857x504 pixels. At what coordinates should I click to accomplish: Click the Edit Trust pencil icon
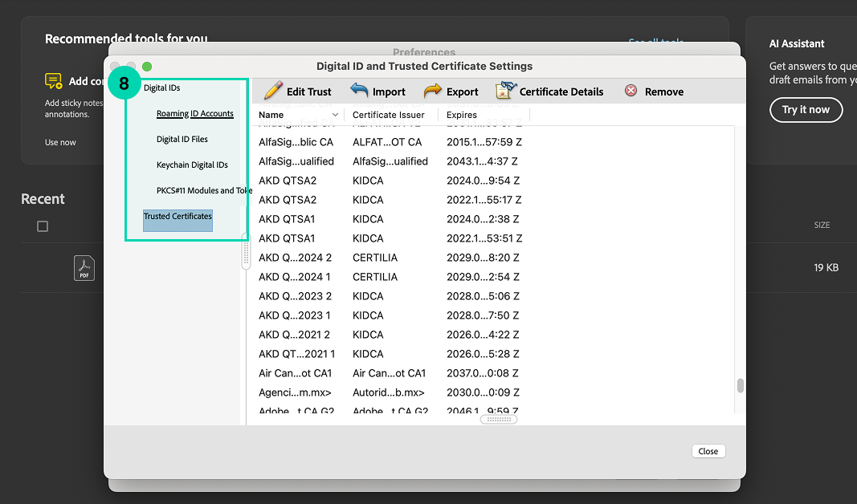pyautogui.click(x=274, y=91)
